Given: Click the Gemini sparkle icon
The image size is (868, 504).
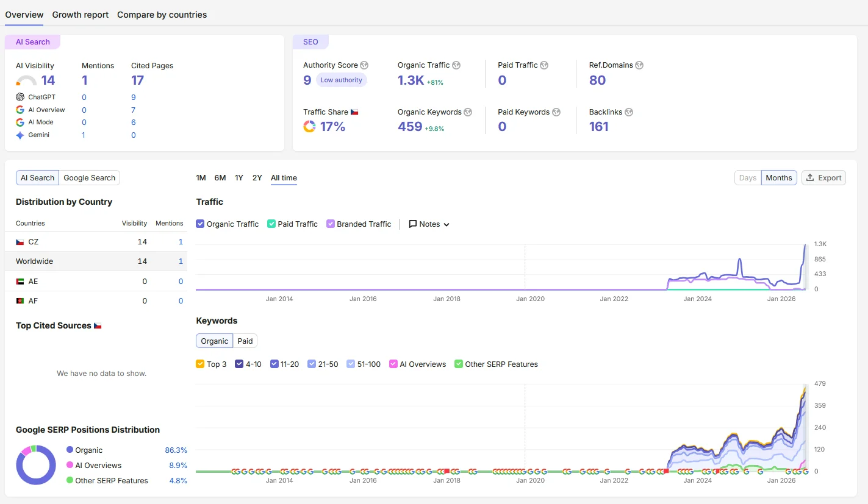Looking at the screenshot, I should click(x=20, y=135).
